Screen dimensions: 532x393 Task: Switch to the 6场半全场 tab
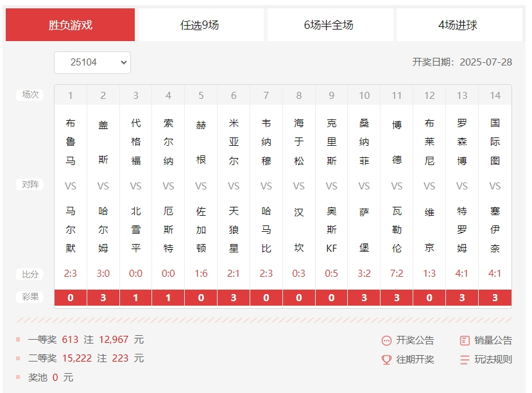(x=329, y=24)
